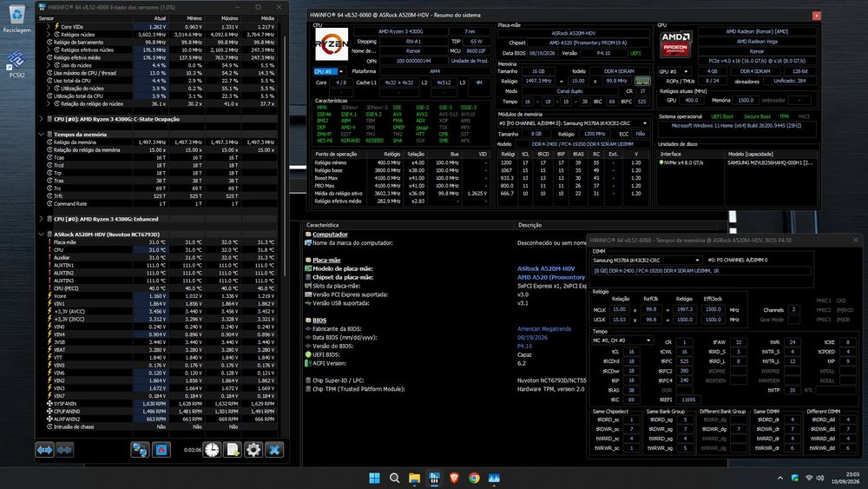Click the Secure Boot indicator in summary

[757, 117]
